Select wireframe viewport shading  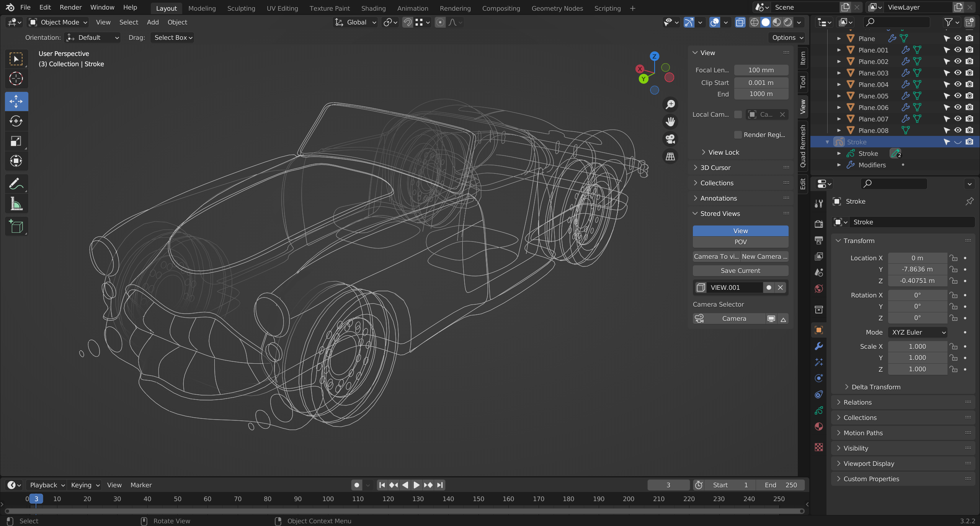754,22
